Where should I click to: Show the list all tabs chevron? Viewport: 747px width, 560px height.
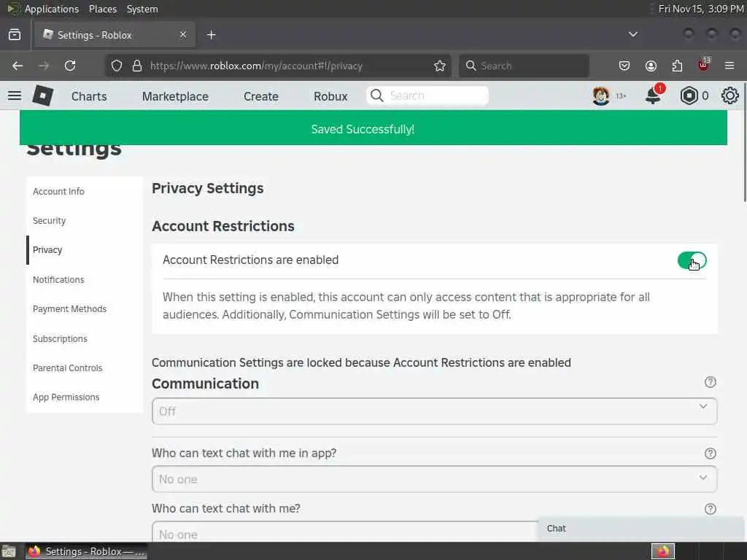tap(632, 34)
